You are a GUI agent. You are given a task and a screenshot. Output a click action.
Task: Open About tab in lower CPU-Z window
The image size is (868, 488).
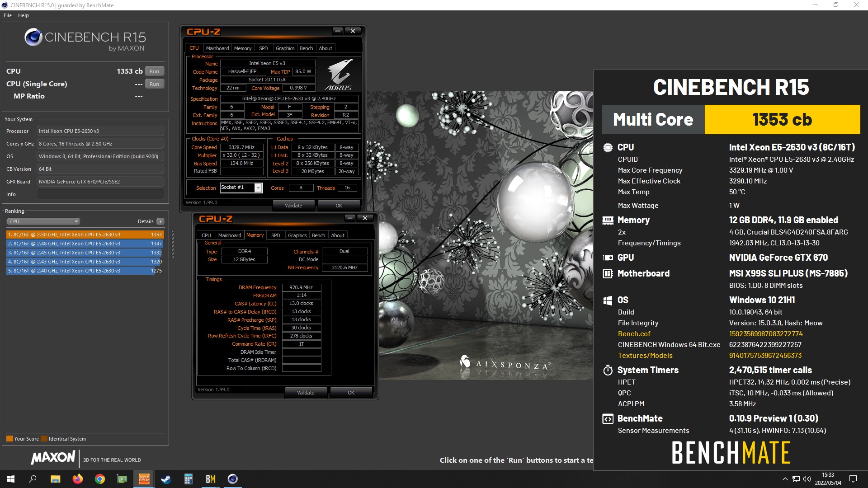click(338, 235)
